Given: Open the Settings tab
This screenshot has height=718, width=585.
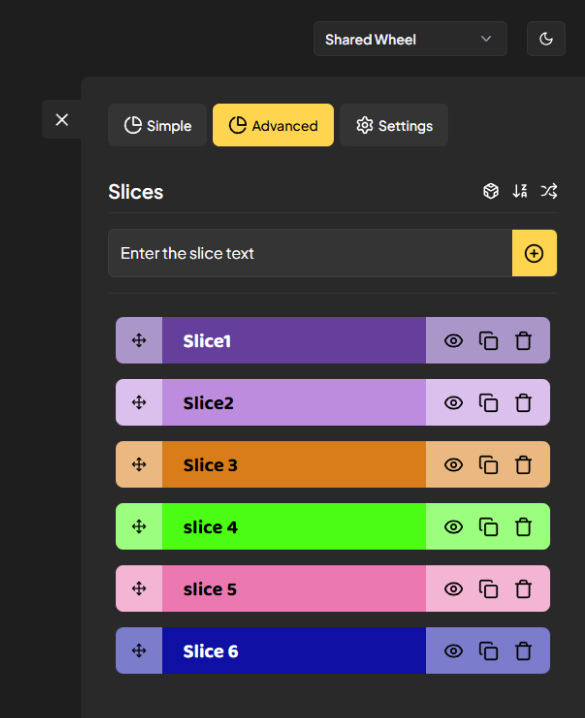Looking at the screenshot, I should [x=394, y=125].
